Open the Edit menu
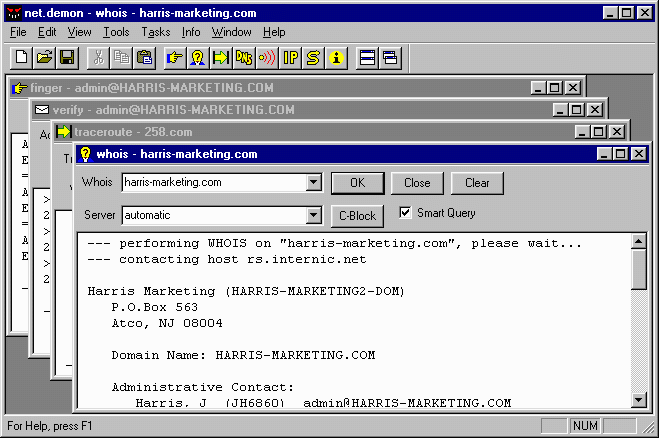The image size is (659, 438). point(47,32)
